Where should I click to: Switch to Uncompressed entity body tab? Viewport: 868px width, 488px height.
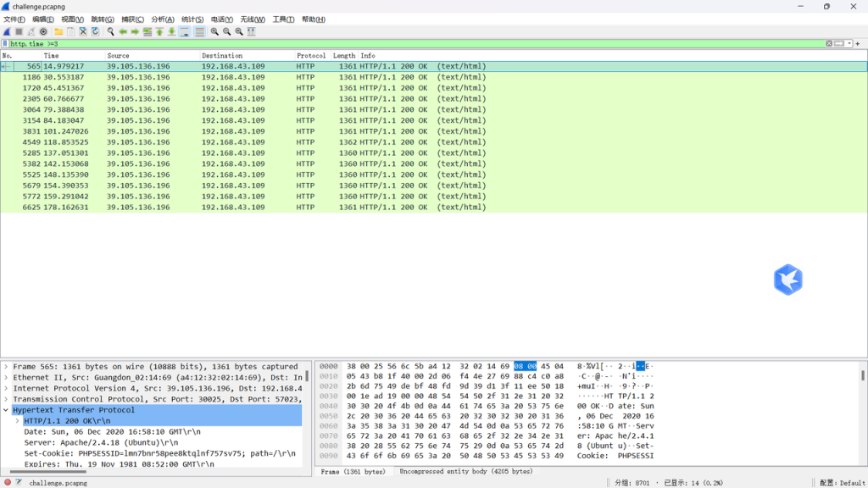point(465,471)
